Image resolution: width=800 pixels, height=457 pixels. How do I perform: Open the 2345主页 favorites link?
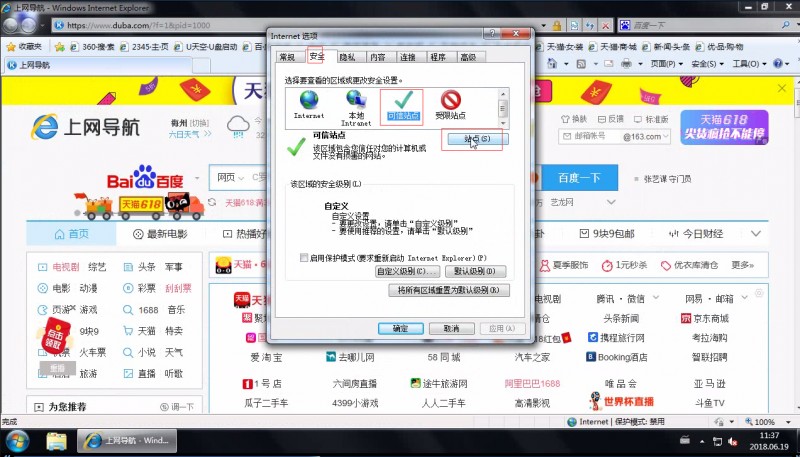[144, 46]
